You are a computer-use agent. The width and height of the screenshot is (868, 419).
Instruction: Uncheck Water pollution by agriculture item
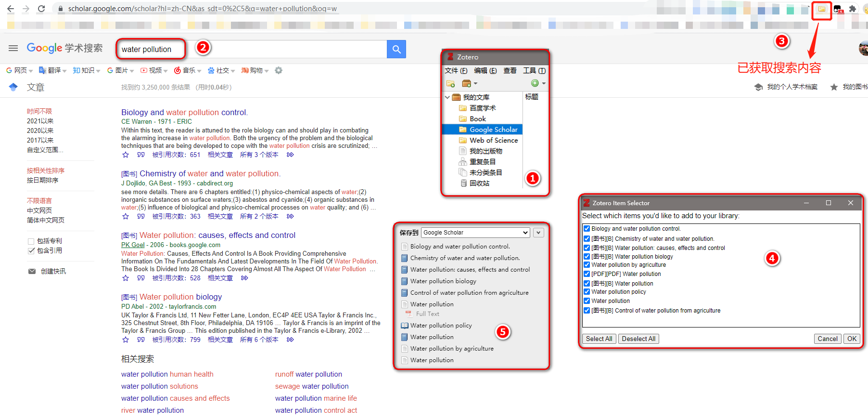click(587, 265)
